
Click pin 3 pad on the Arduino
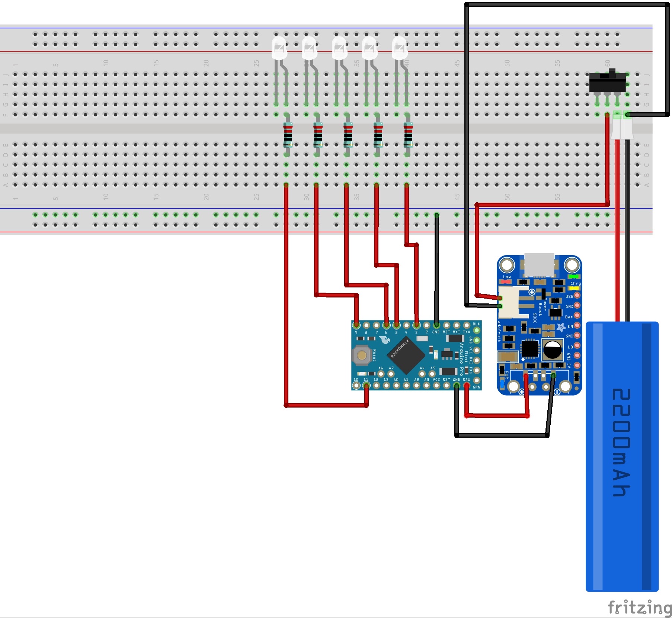pyautogui.click(x=416, y=325)
